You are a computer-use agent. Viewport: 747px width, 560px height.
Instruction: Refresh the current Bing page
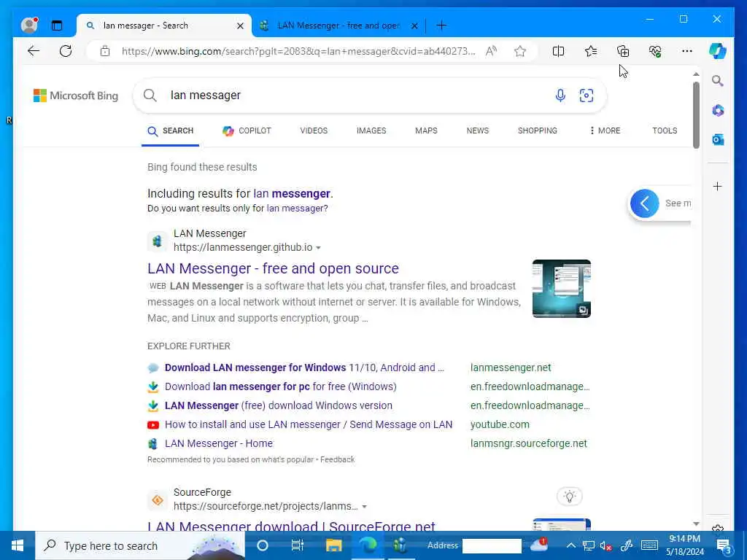click(66, 51)
